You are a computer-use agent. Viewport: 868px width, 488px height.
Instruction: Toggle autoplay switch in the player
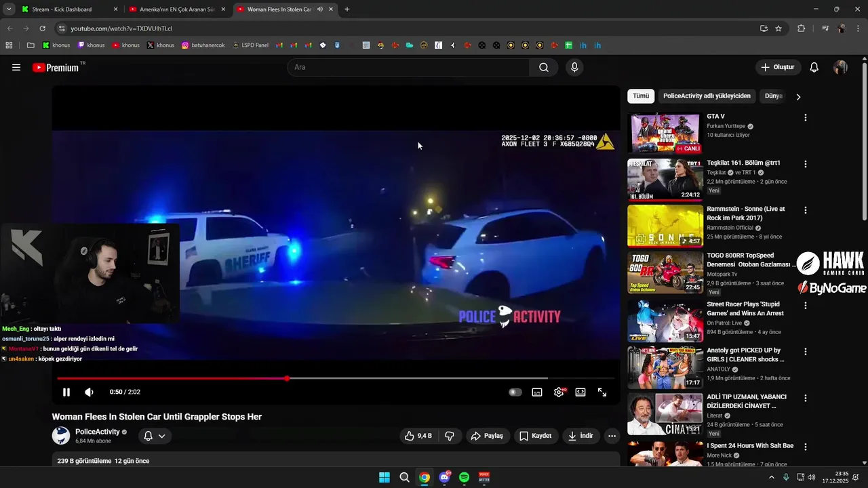coord(515,392)
